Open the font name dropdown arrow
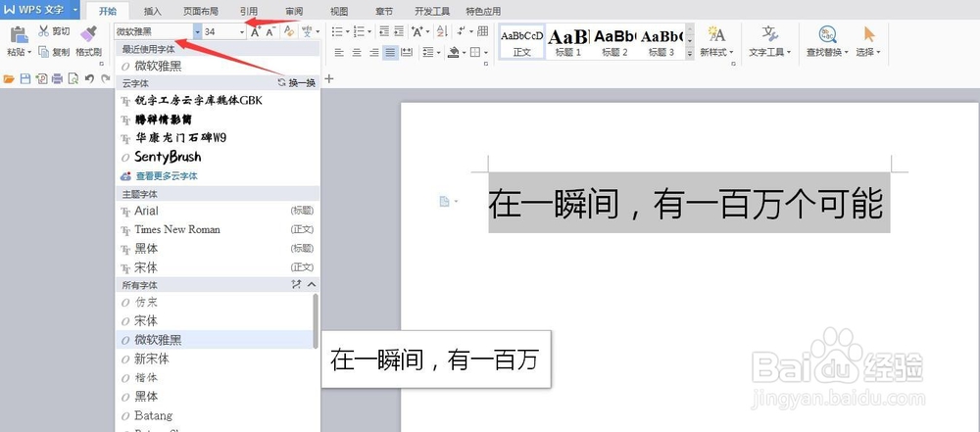This screenshot has height=432, width=980. [198, 32]
